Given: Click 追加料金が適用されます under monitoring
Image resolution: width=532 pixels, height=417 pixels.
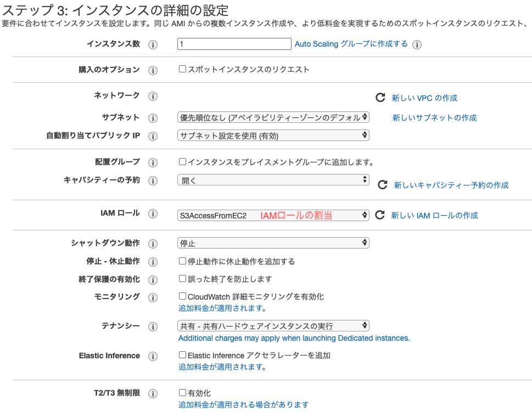Looking at the screenshot, I should 222,308.
